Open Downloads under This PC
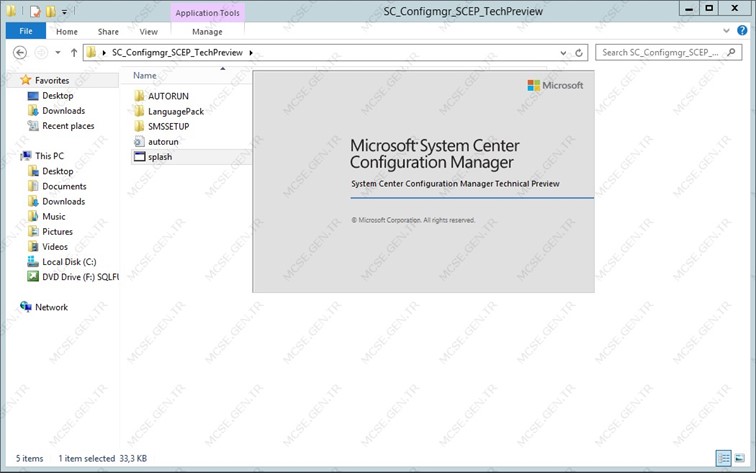The width and height of the screenshot is (756, 473). point(64,201)
